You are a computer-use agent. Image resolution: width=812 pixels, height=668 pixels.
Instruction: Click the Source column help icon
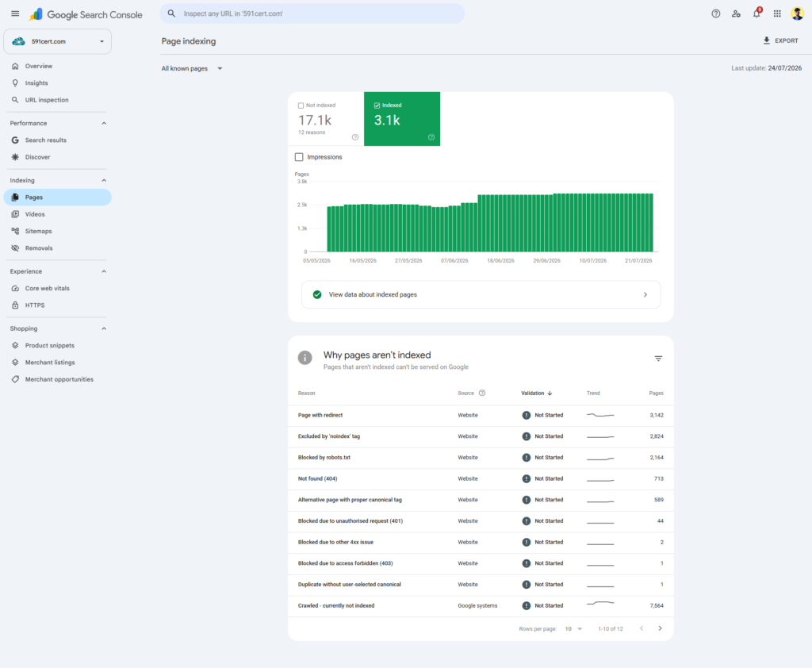482,393
